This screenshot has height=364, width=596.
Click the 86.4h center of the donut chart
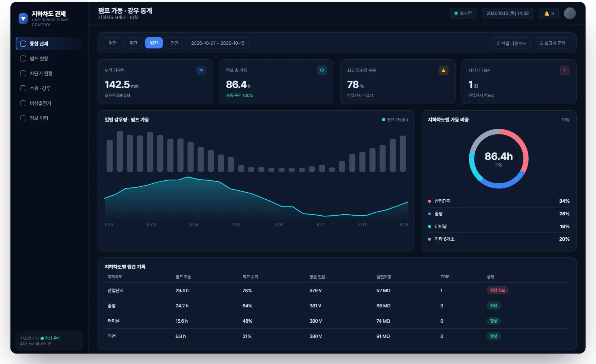[x=498, y=156]
